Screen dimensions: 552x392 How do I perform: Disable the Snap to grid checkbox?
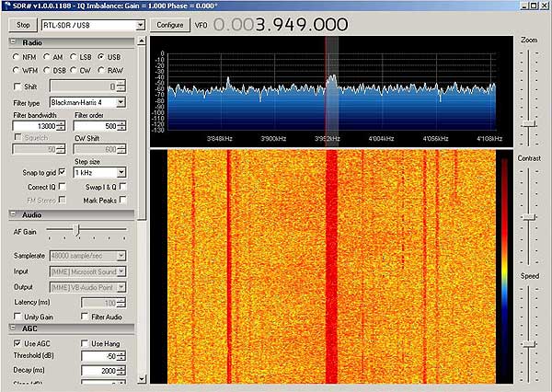tap(62, 172)
